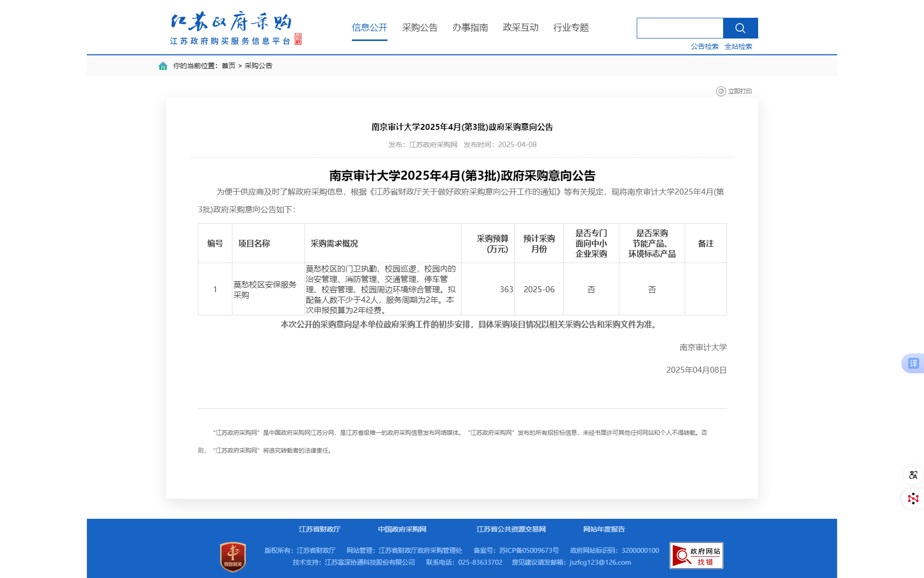Click 江苏富深协通科技股份有限公司 in footer
This screenshot has height=578, width=924.
[370, 562]
